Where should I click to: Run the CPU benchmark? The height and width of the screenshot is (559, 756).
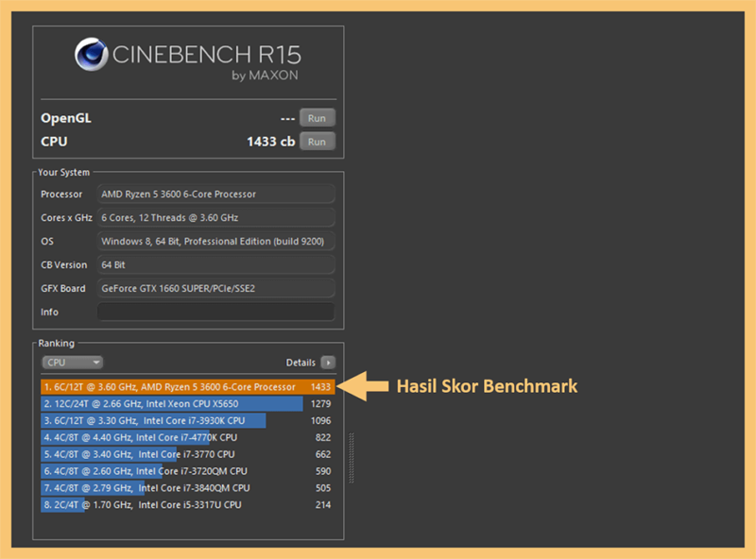tap(317, 142)
